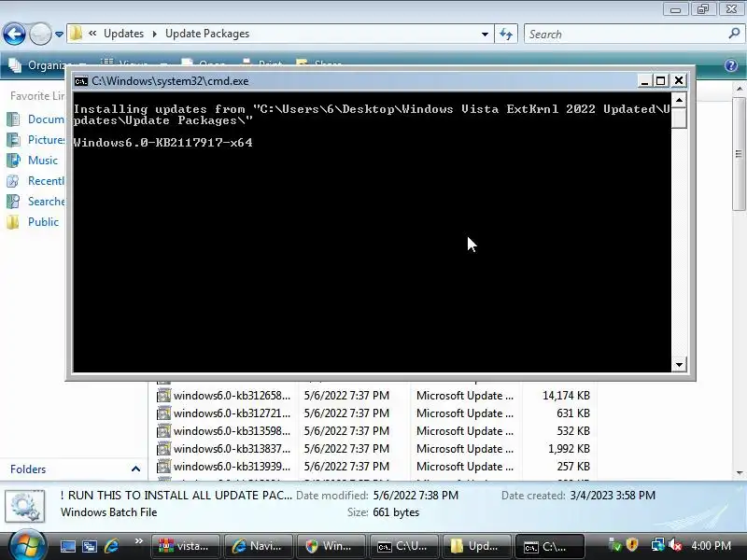
Task: Switch to Upd... folder taskbar button
Action: point(476,546)
